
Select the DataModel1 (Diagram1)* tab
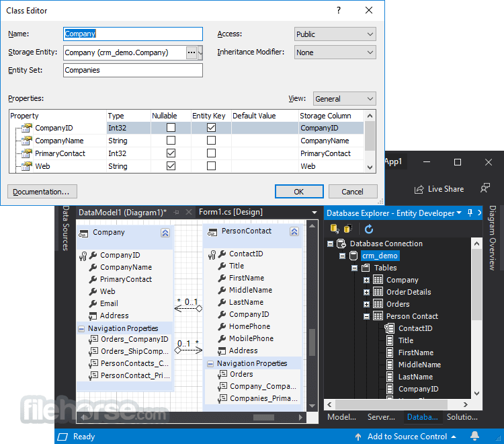coord(122,213)
